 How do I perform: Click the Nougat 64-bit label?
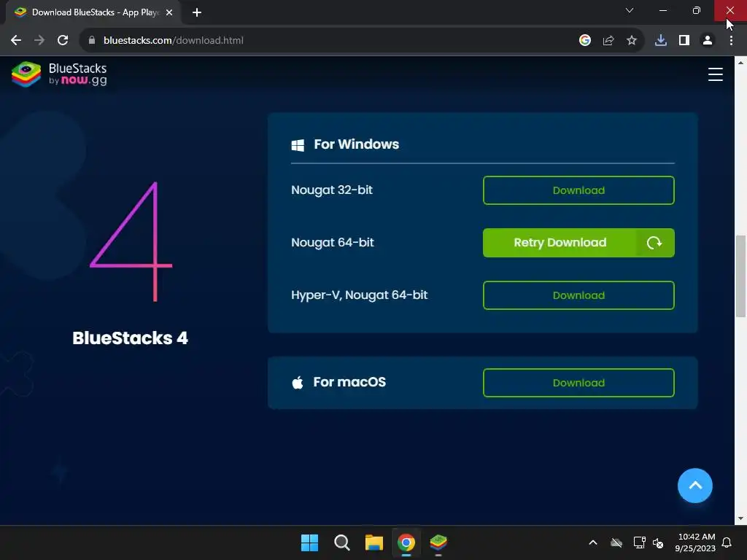click(x=333, y=242)
